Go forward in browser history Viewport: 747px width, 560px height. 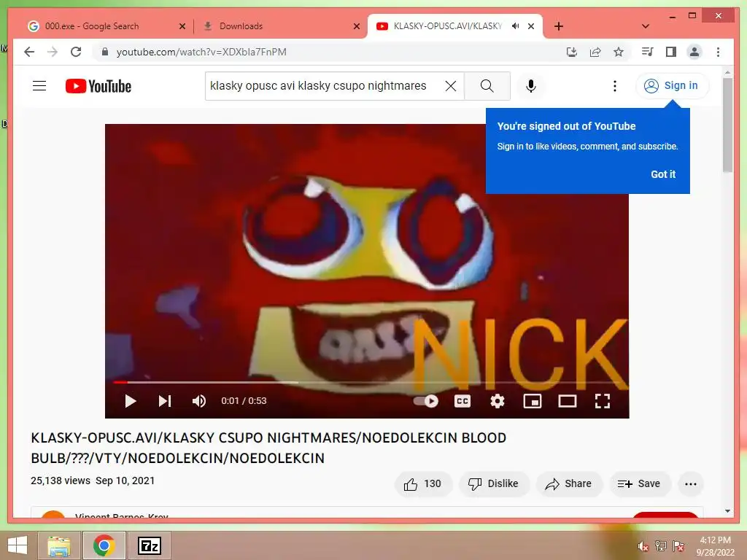click(53, 52)
